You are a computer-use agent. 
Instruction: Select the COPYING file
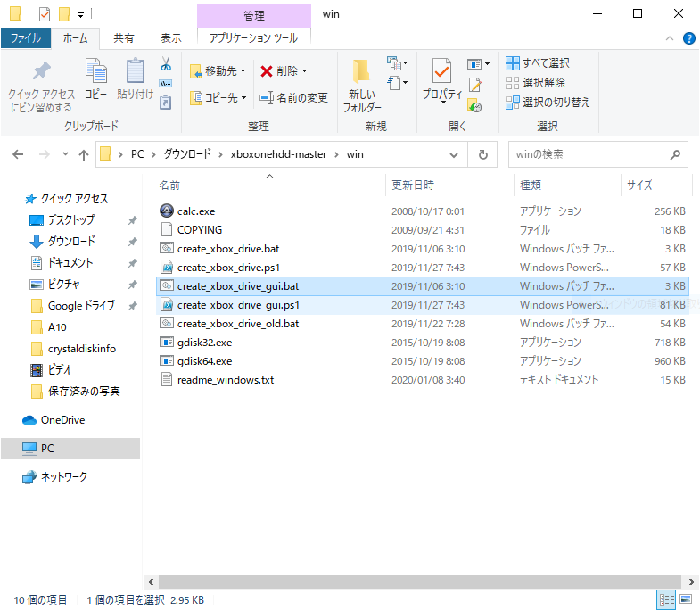point(423,229)
